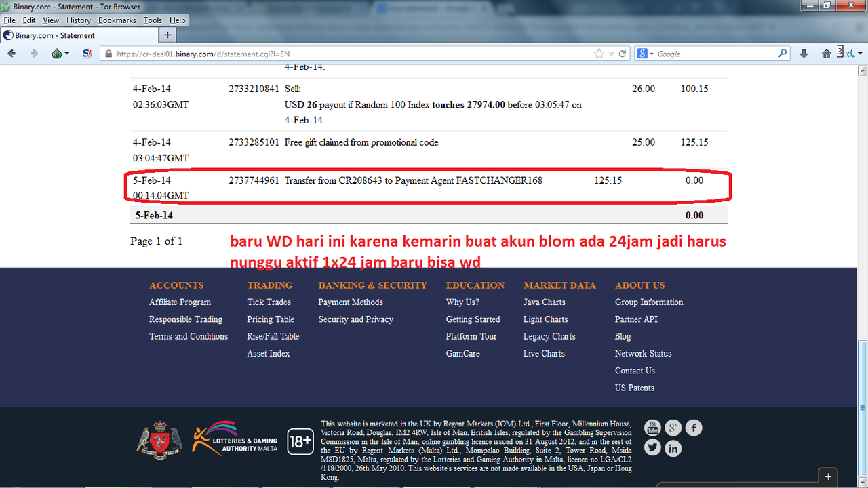
Task: Open the Blog link
Action: (x=623, y=336)
